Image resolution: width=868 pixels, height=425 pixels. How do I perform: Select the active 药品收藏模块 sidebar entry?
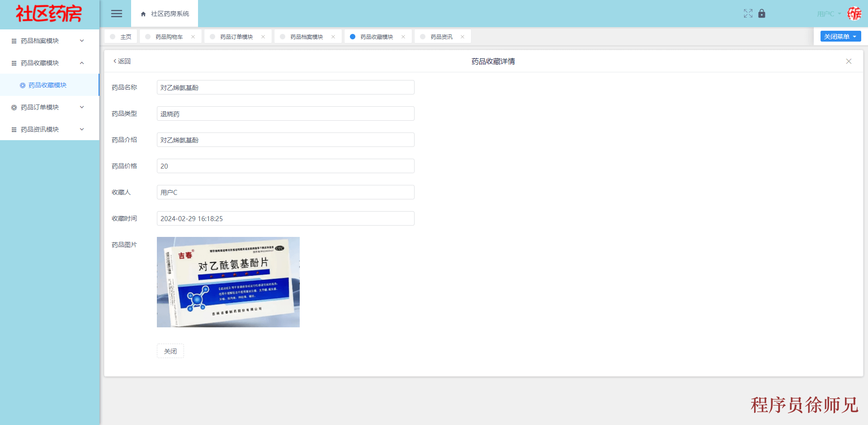47,85
